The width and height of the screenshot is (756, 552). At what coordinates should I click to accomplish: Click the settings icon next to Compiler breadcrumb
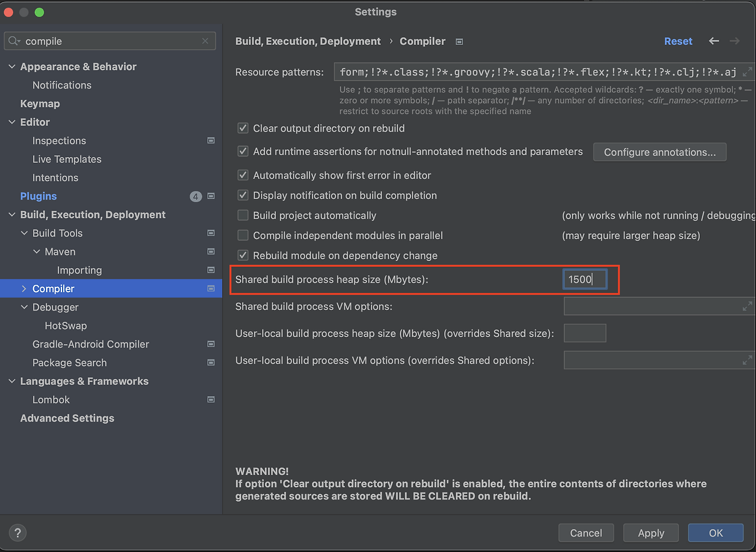click(x=459, y=42)
